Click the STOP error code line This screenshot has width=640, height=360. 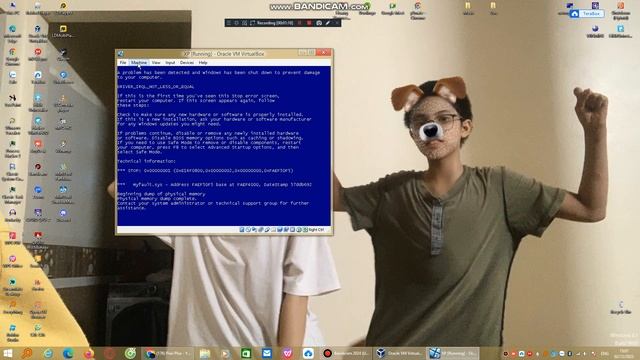tap(205, 171)
